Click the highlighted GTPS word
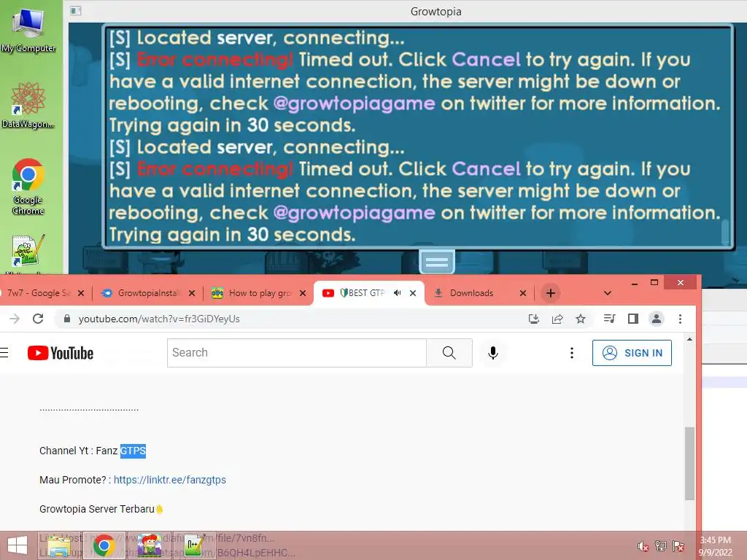747x560 pixels. pyautogui.click(x=133, y=451)
